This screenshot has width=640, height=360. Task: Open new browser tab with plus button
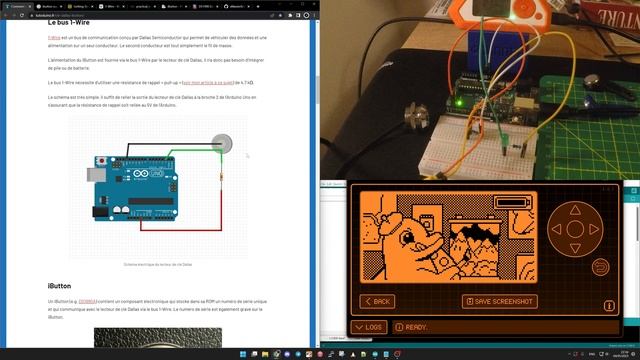pyautogui.click(x=258, y=7)
